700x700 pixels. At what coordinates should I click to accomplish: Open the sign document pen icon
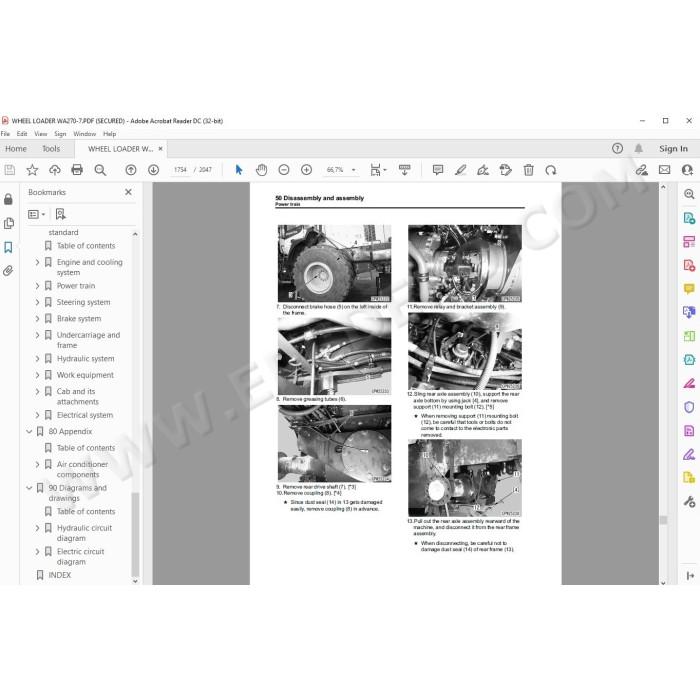click(483, 170)
